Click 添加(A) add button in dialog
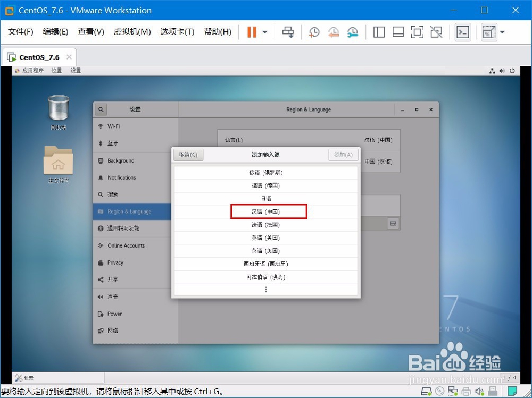 click(x=343, y=155)
